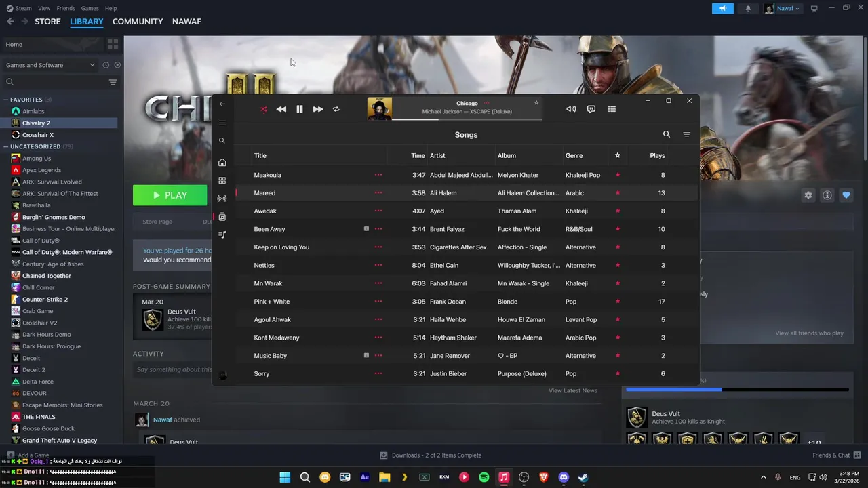
Task: Show lyrics panel in music player
Action: point(591,109)
